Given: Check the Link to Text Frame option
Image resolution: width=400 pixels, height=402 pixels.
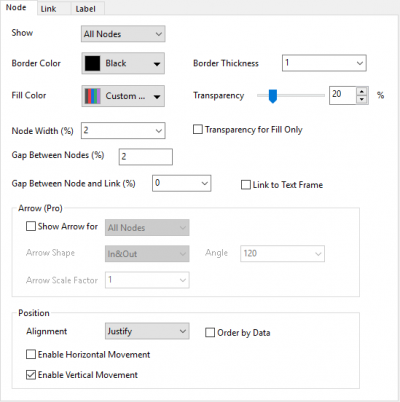Looking at the screenshot, I should pyautogui.click(x=246, y=185).
